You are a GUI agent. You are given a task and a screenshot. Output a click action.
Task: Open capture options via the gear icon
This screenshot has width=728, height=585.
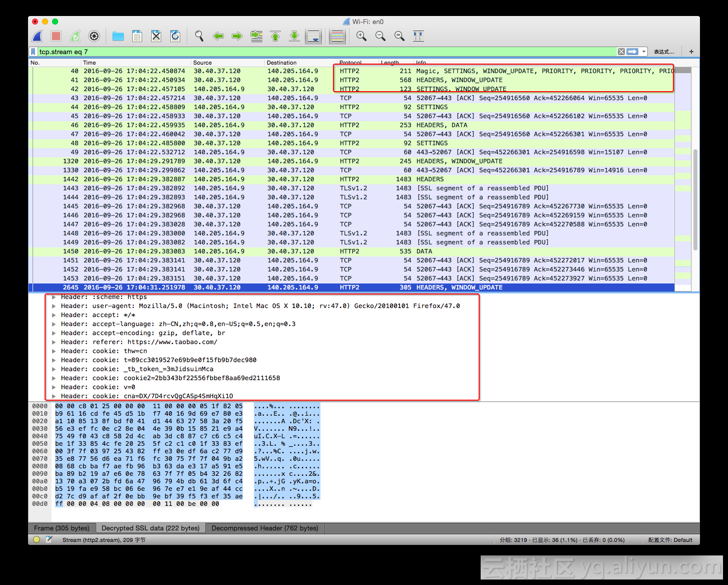pyautogui.click(x=94, y=36)
